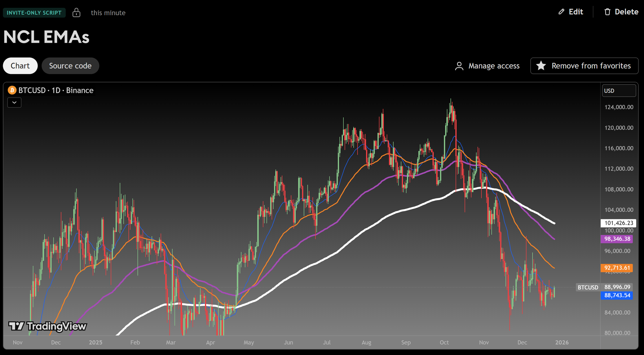Select the Chart tab
Viewport: 644px width, 355px height.
[x=20, y=66]
